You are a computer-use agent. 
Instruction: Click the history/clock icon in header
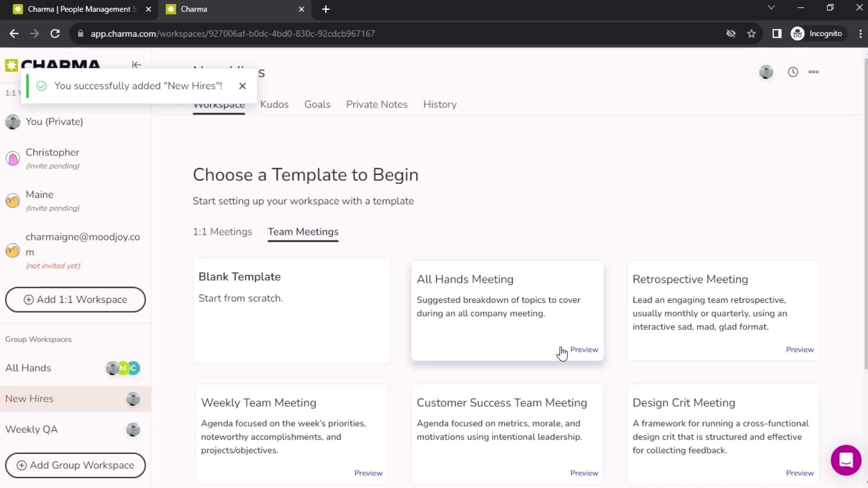pos(793,71)
